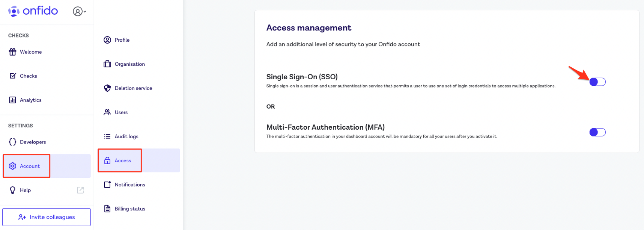Click the Notifications icon
The width and height of the screenshot is (644, 230).
[x=107, y=185]
